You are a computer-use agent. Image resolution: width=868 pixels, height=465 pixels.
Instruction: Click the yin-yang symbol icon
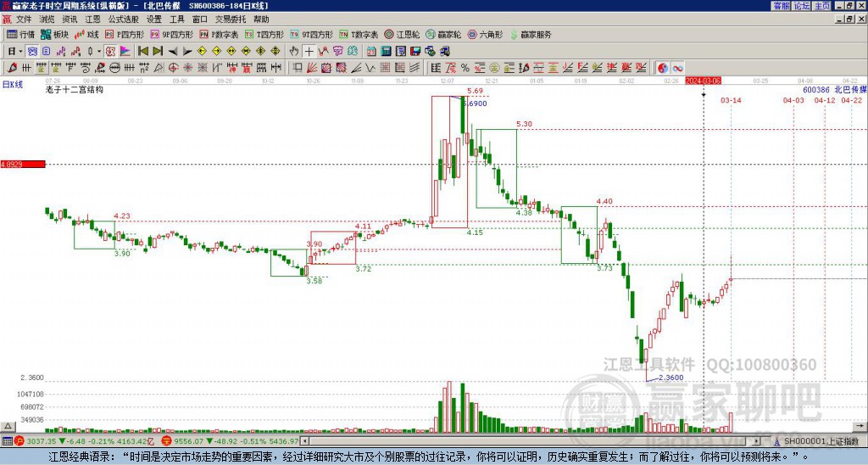tap(662, 68)
